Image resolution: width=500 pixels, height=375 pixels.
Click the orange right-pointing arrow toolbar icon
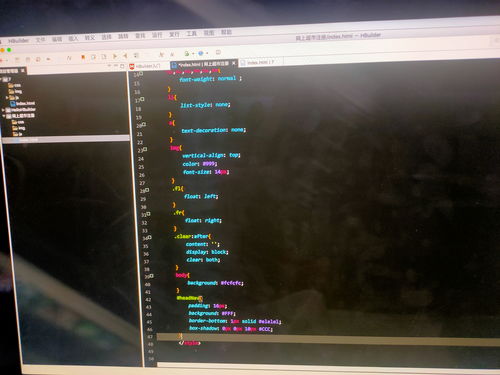coord(115,56)
